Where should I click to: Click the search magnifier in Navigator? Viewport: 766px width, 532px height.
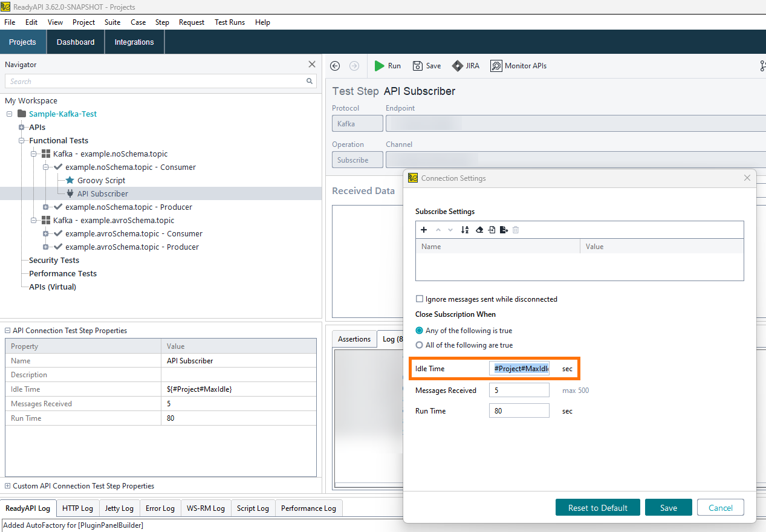pos(310,81)
